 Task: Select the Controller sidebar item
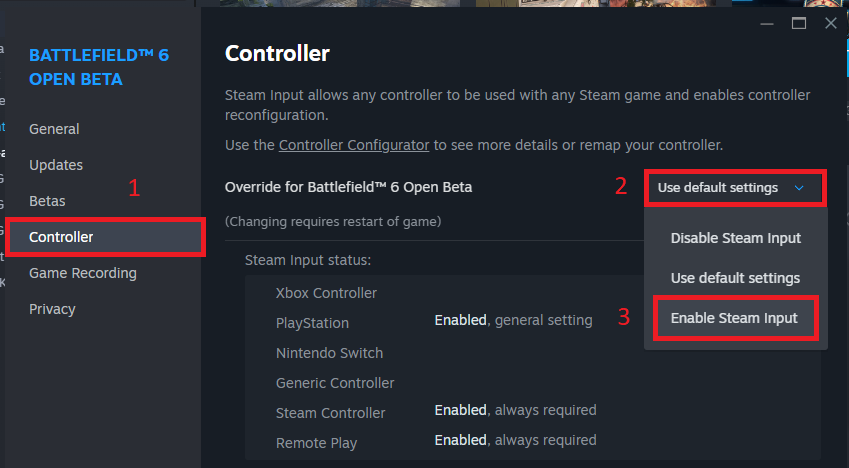[61, 237]
